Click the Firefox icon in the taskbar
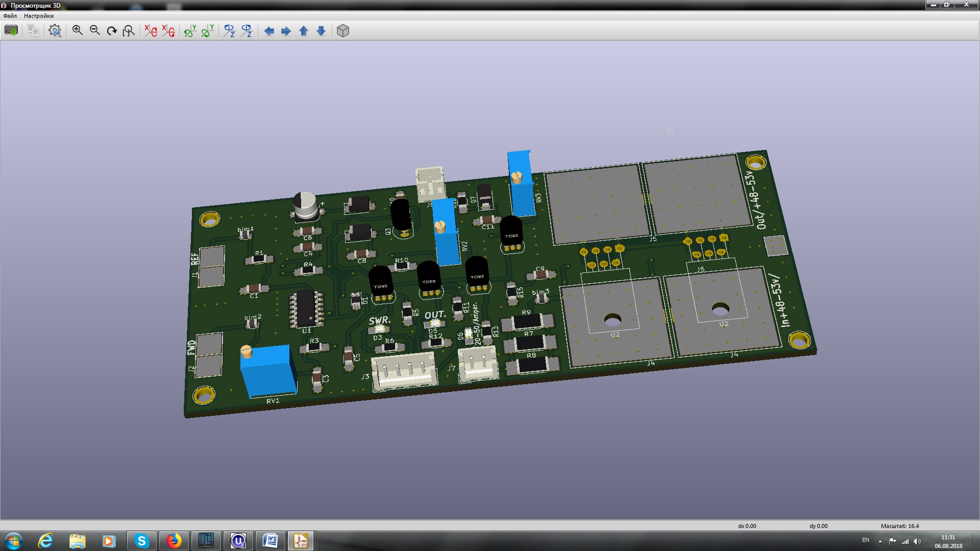The image size is (980, 551). 174,540
